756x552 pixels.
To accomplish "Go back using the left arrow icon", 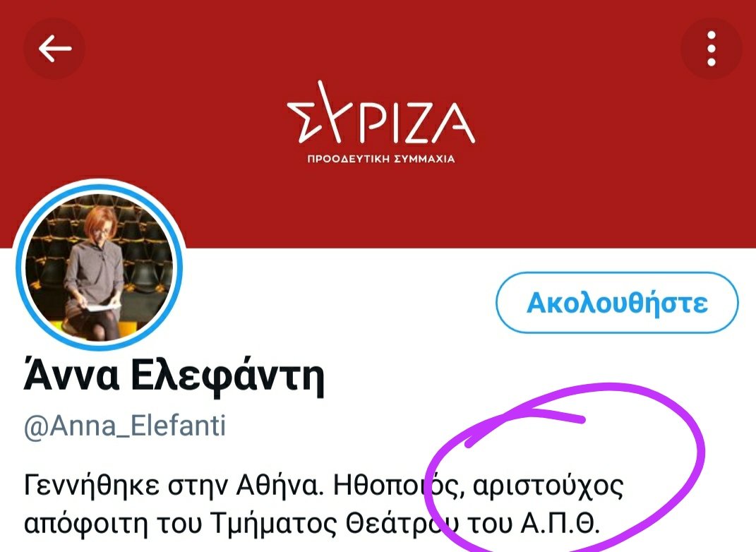I will (x=54, y=49).
